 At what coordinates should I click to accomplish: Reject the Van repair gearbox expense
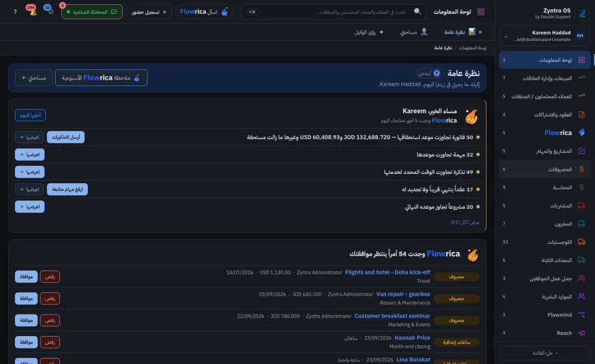click(50, 298)
